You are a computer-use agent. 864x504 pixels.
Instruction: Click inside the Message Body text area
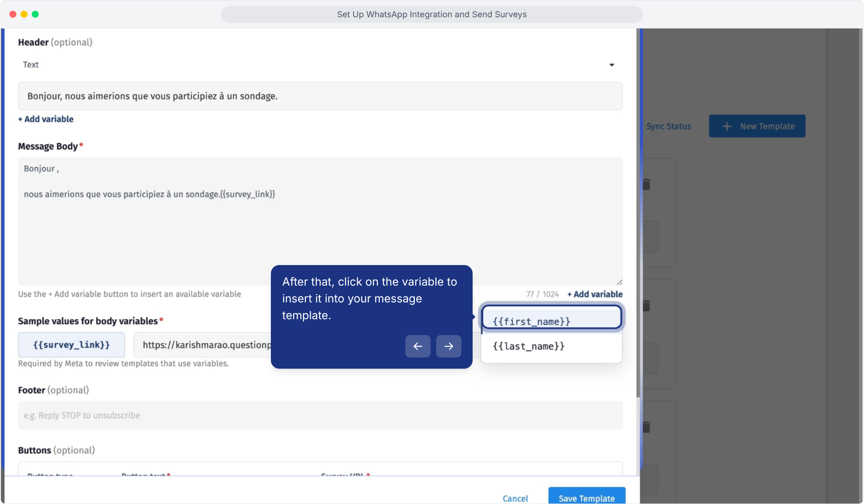[x=320, y=221]
